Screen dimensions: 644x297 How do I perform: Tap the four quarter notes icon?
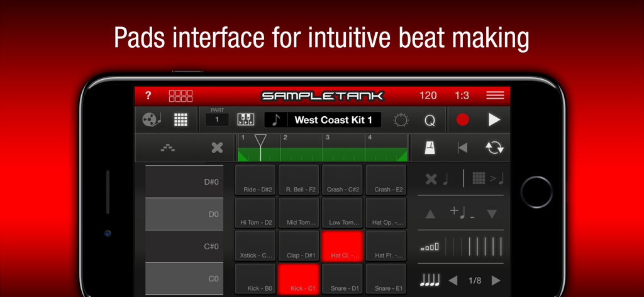(430, 281)
